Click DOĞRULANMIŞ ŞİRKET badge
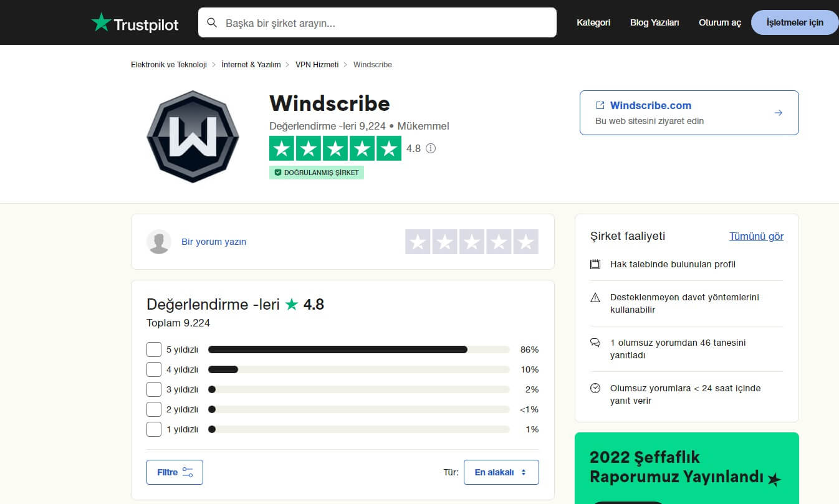The image size is (839, 504). point(317,173)
